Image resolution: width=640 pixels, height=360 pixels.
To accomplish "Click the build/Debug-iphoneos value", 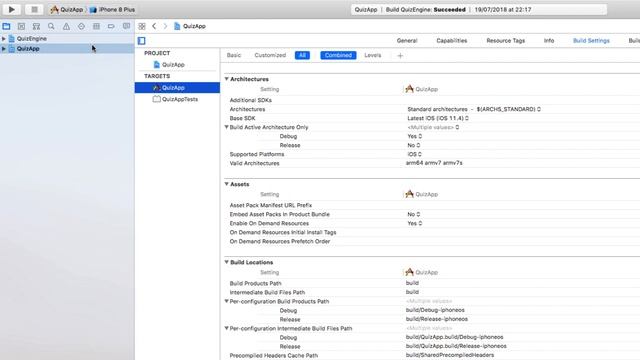I will pyautogui.click(x=435, y=310).
